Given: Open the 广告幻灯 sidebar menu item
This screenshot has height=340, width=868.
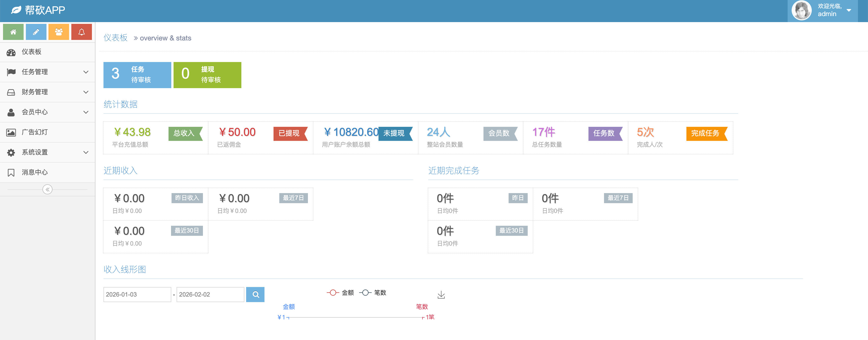Looking at the screenshot, I should tap(47, 132).
